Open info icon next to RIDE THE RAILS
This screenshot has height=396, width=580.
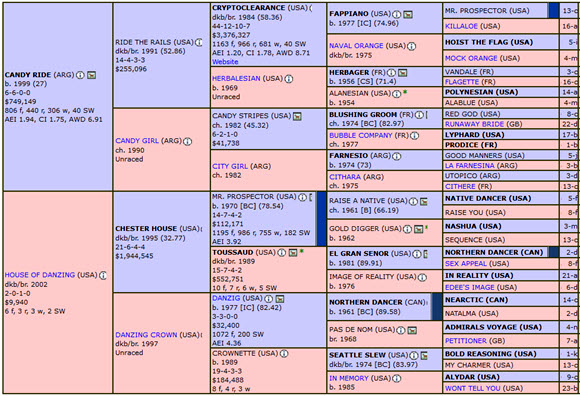(x=199, y=42)
